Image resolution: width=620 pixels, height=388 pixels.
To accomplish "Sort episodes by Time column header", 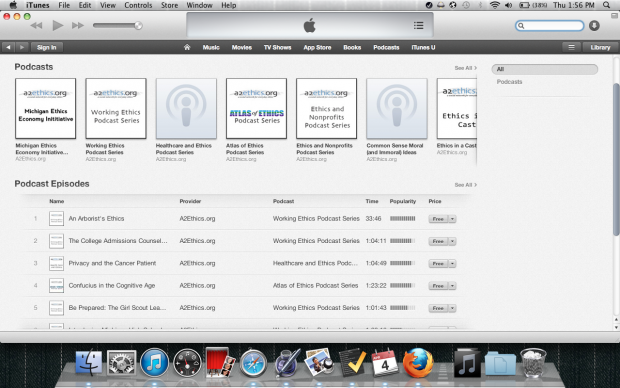I will 372,201.
